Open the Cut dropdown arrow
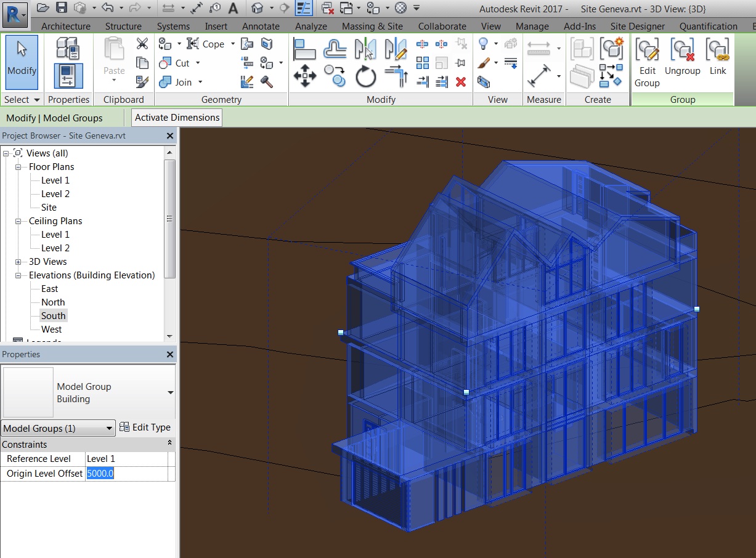Screen dimensions: 756x558 pos(198,62)
